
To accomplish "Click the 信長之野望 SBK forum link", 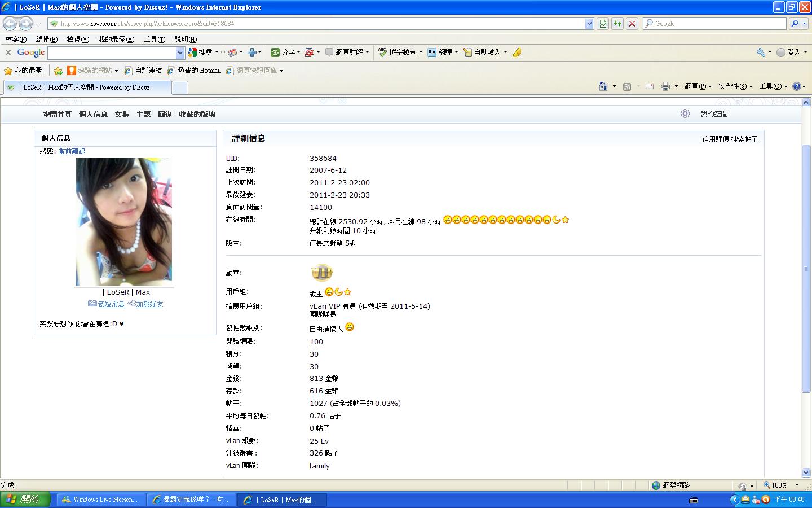I will tap(333, 243).
